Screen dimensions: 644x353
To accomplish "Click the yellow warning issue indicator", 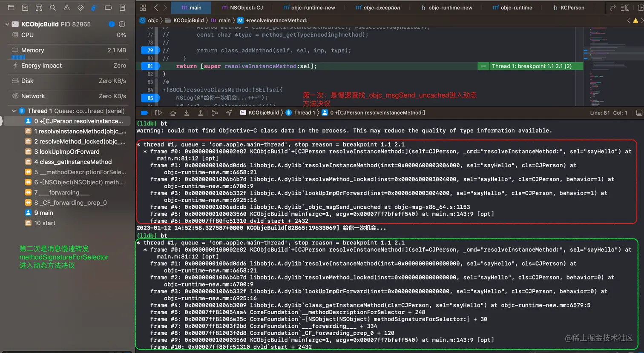I will tap(635, 20).
